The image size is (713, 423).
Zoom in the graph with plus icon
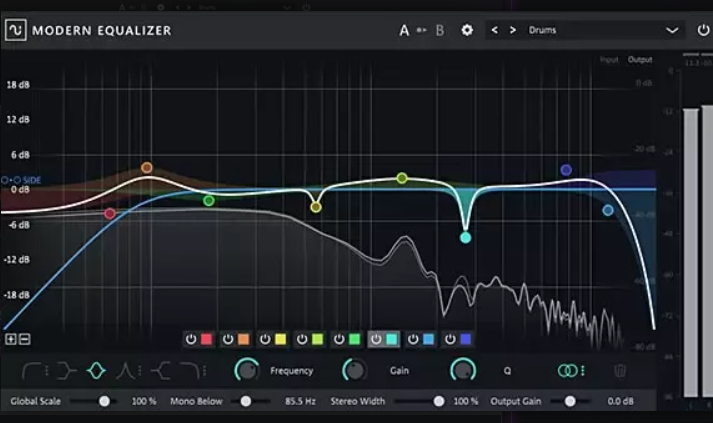click(10, 339)
